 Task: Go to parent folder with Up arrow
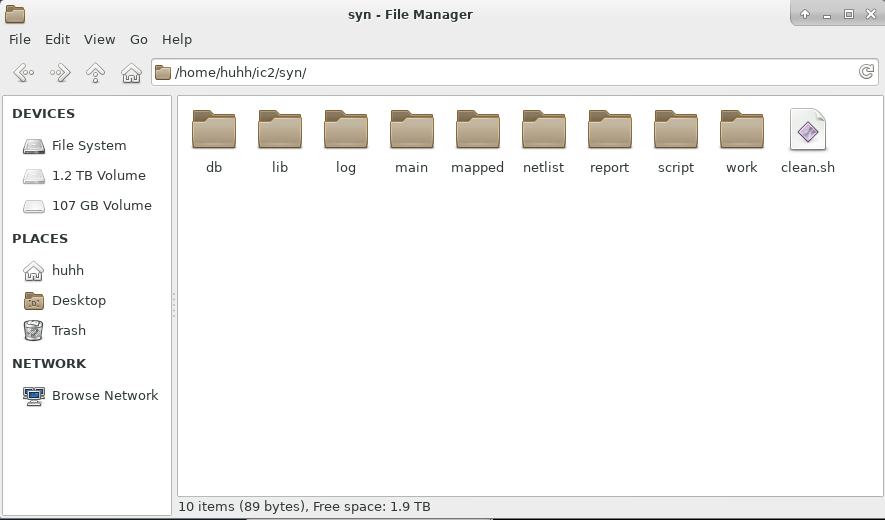click(x=95, y=73)
